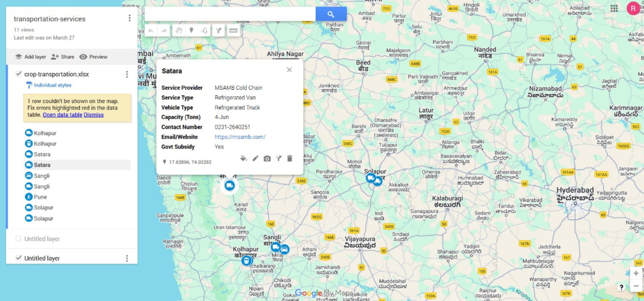Uncheck the checked Untitled layer checkbox

click(x=18, y=258)
